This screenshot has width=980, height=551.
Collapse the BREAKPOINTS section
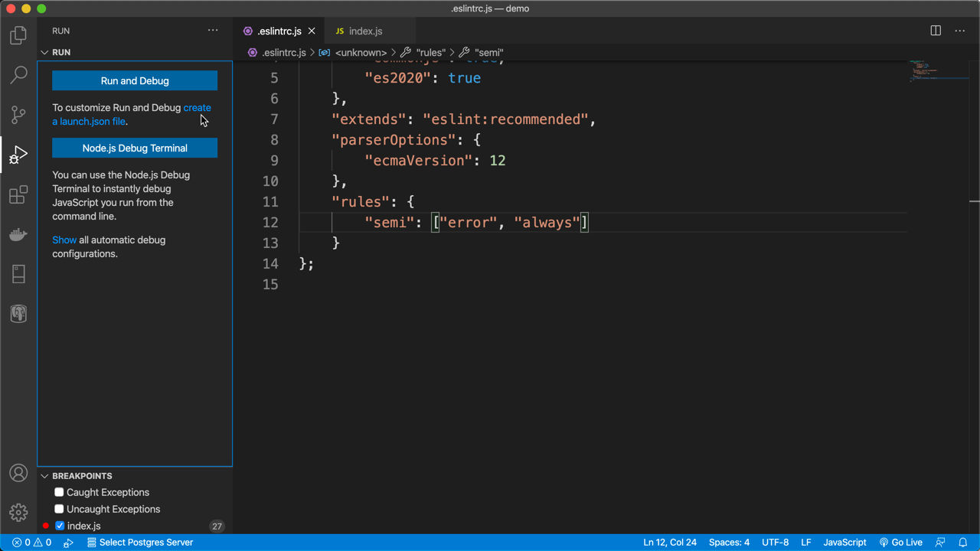pyautogui.click(x=44, y=476)
